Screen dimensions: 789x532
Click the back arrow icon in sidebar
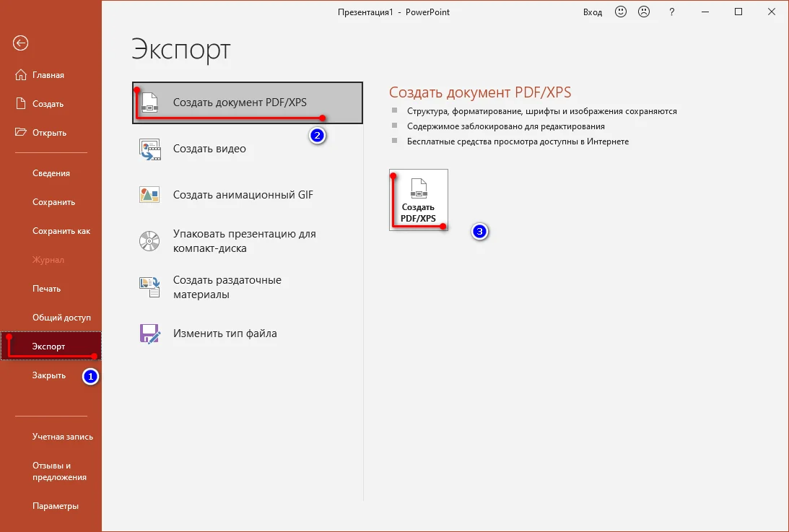tap(21, 43)
